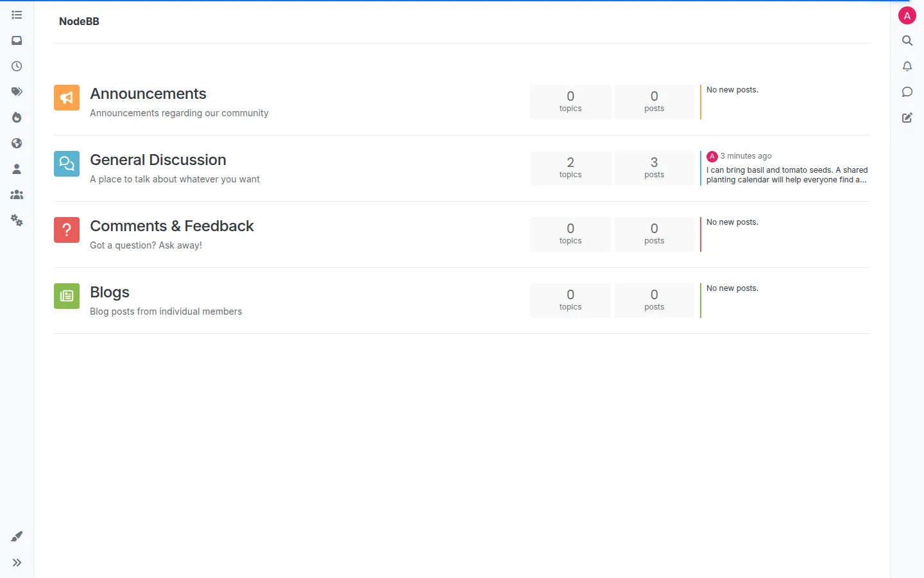Image resolution: width=924 pixels, height=578 pixels.
Task: Click the blue General Discussion chat icon
Action: [x=67, y=164]
